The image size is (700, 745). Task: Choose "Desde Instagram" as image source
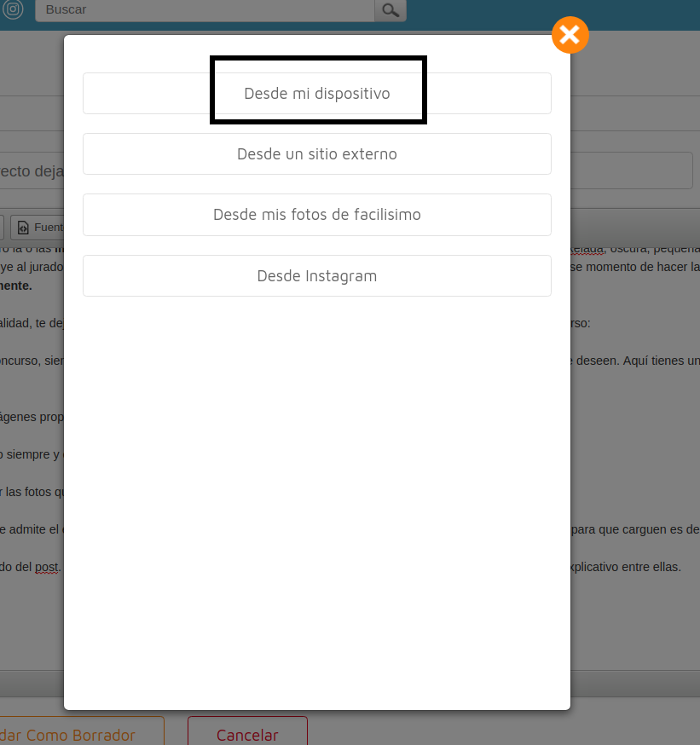click(x=317, y=276)
